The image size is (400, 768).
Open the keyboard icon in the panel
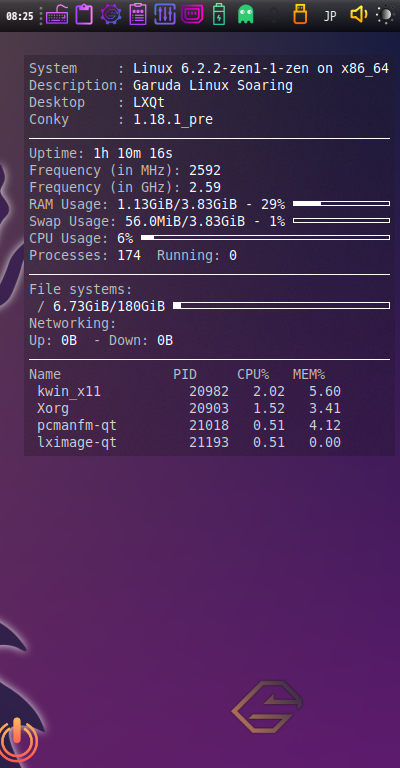pyautogui.click(x=57, y=14)
